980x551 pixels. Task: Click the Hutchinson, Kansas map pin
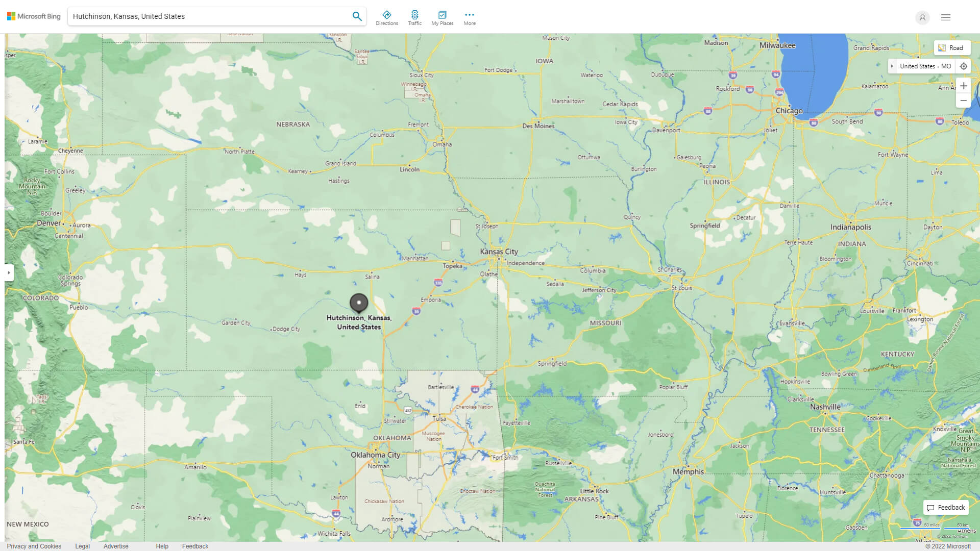pyautogui.click(x=359, y=303)
